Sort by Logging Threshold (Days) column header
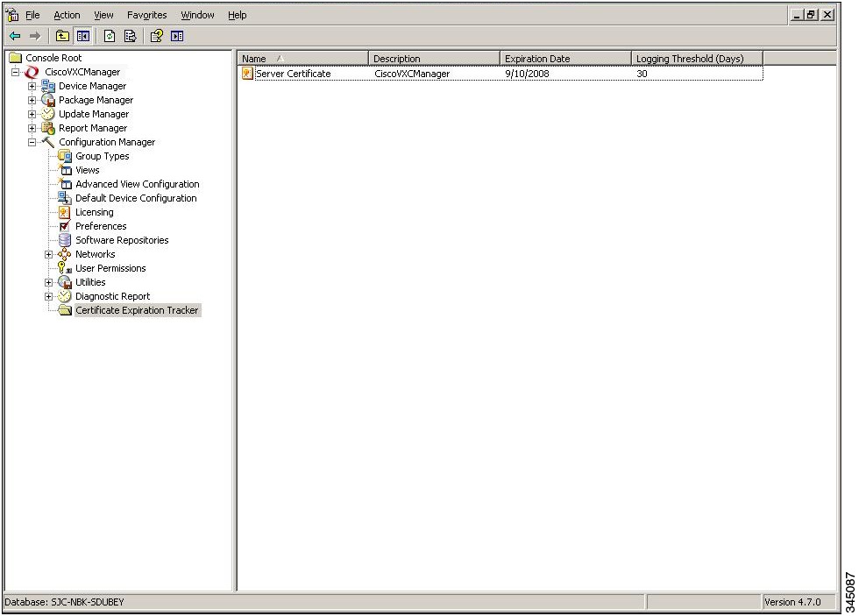This screenshot has width=859, height=616. click(x=697, y=58)
